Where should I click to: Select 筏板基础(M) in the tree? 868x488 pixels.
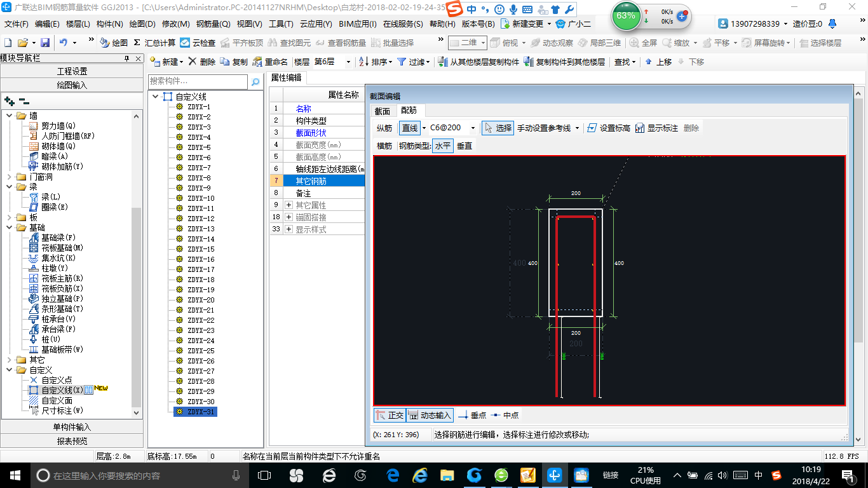point(62,248)
